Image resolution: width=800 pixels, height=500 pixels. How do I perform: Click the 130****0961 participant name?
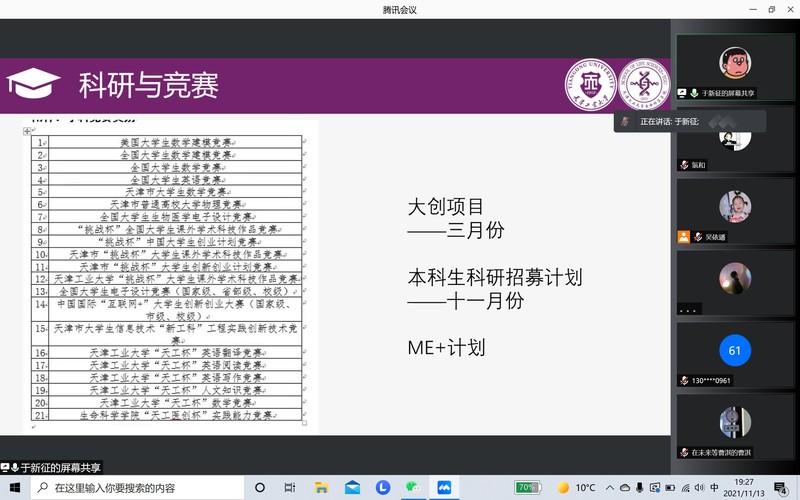711,381
